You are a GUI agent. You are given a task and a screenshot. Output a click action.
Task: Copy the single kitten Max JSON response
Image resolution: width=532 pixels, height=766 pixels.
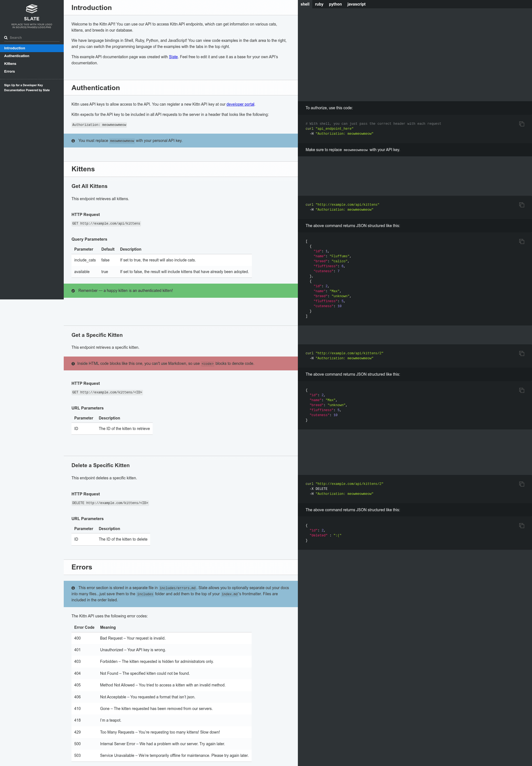pyautogui.click(x=522, y=390)
